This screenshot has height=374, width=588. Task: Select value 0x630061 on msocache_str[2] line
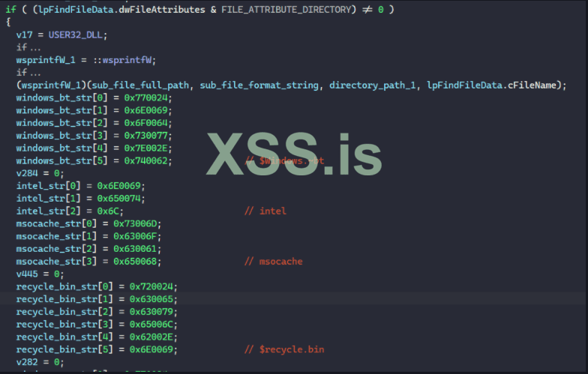[x=135, y=249]
